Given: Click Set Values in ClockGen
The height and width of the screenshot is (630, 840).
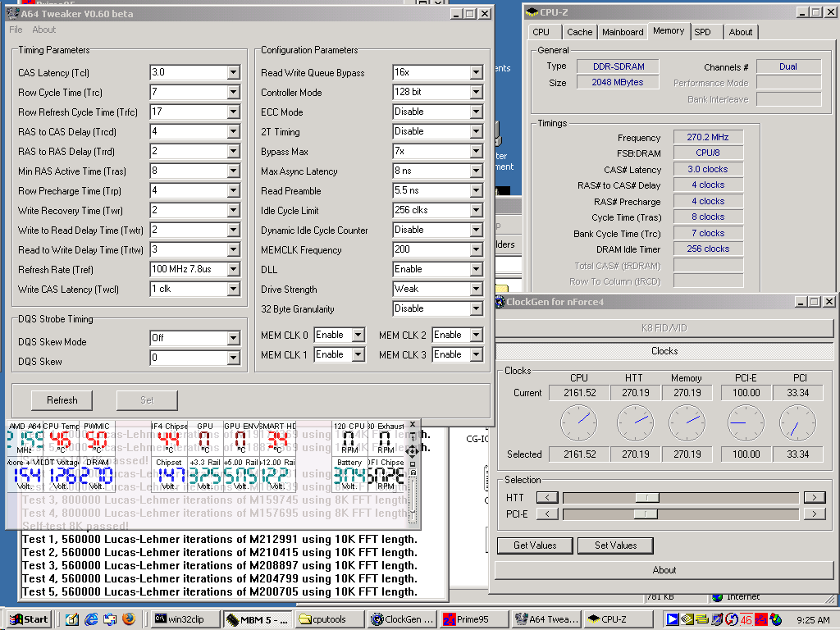Looking at the screenshot, I should pos(615,546).
